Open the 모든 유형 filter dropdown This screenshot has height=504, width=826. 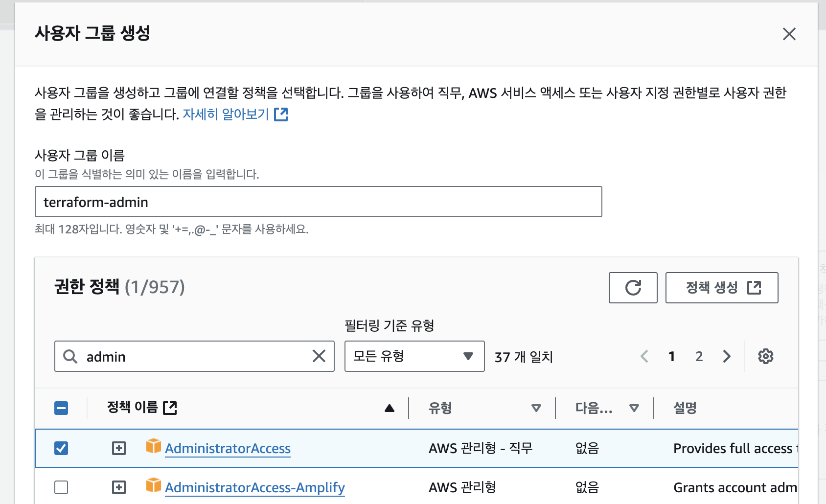[414, 356]
